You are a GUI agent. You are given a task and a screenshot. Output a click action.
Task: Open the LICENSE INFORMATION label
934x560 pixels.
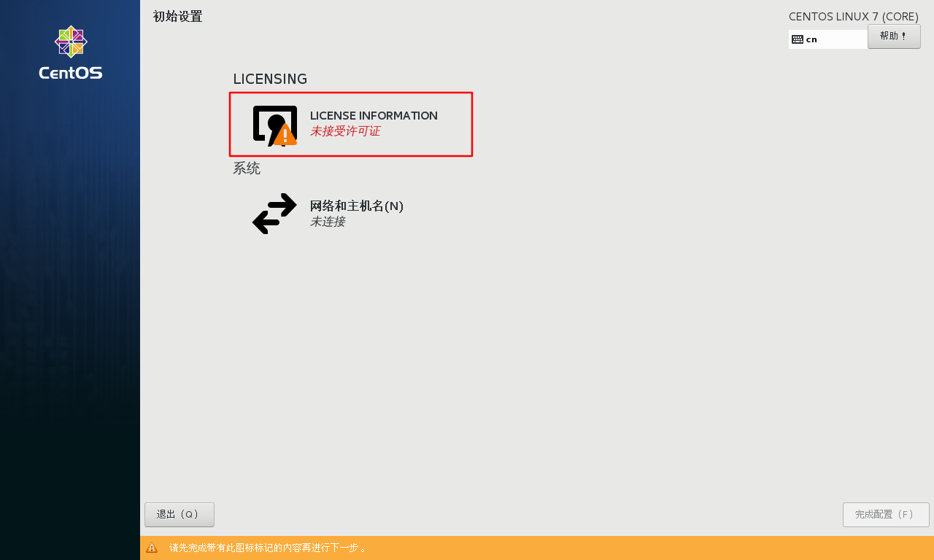(x=374, y=115)
